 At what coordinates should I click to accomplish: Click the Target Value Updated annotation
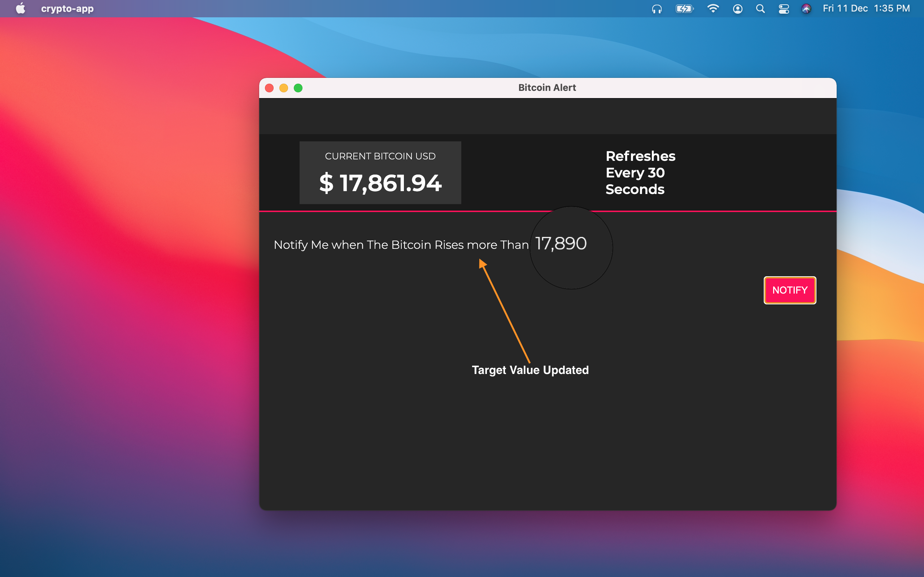pyautogui.click(x=530, y=370)
